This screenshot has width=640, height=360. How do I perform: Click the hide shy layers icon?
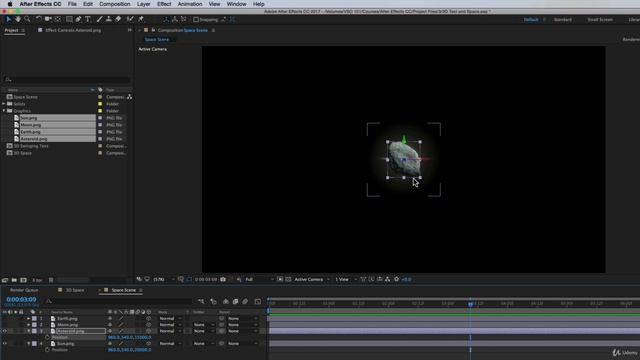tap(226, 301)
